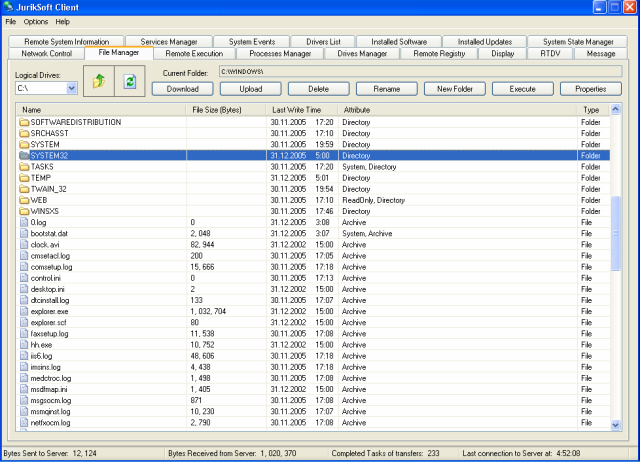Viewport: 640px width, 462px height.
Task: Click the green refresh folder icon
Action: coord(129,81)
